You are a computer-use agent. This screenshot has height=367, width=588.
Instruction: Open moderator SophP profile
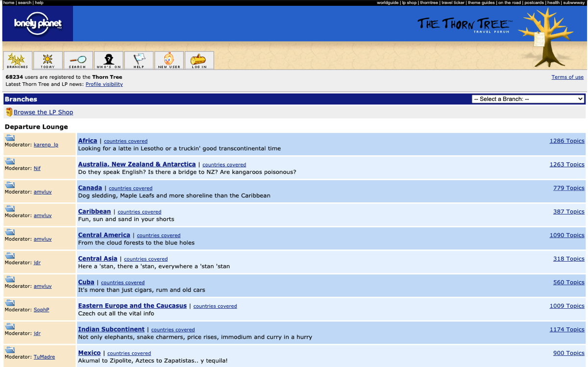(42, 310)
